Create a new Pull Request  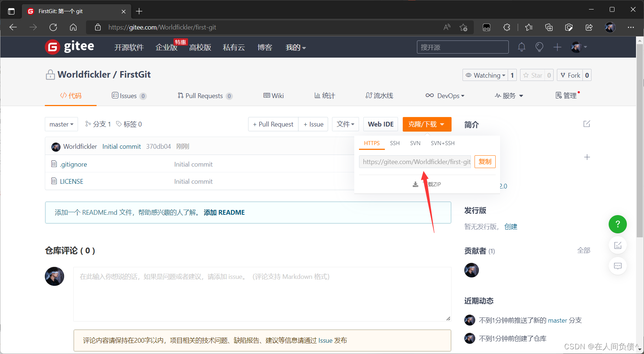coord(273,124)
